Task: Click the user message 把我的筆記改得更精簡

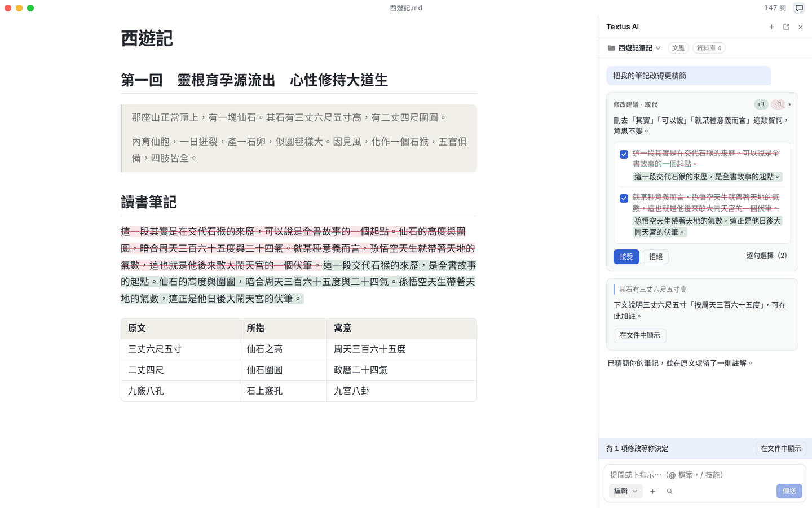Action: [689, 76]
